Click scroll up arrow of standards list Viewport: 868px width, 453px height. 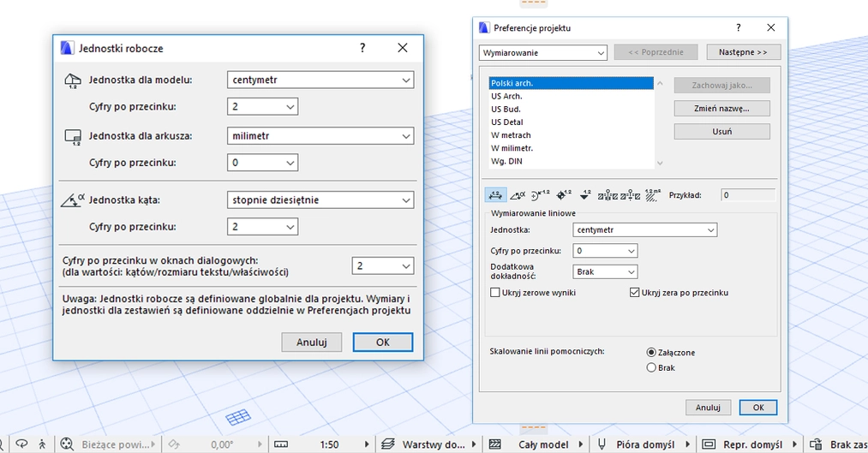pos(660,83)
